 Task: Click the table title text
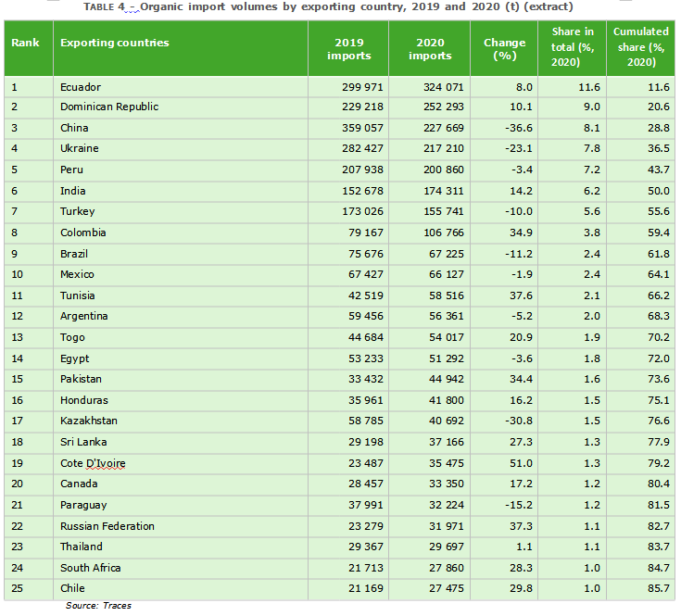tap(328, 6)
